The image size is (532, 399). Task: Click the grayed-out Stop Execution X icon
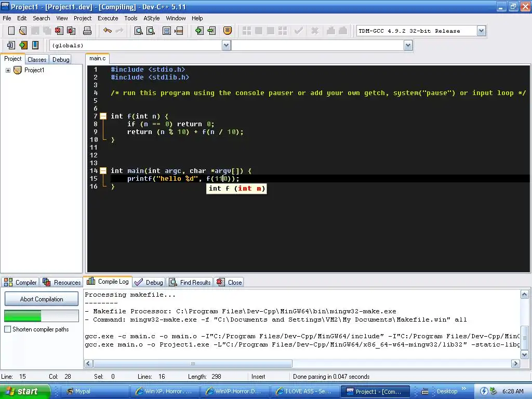(x=315, y=31)
